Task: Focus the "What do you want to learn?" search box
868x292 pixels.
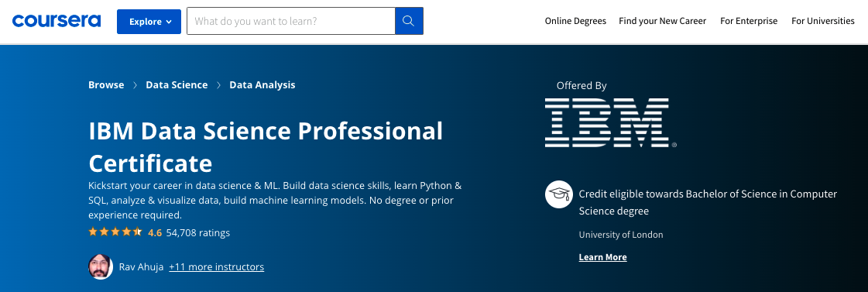Action: coord(291,21)
